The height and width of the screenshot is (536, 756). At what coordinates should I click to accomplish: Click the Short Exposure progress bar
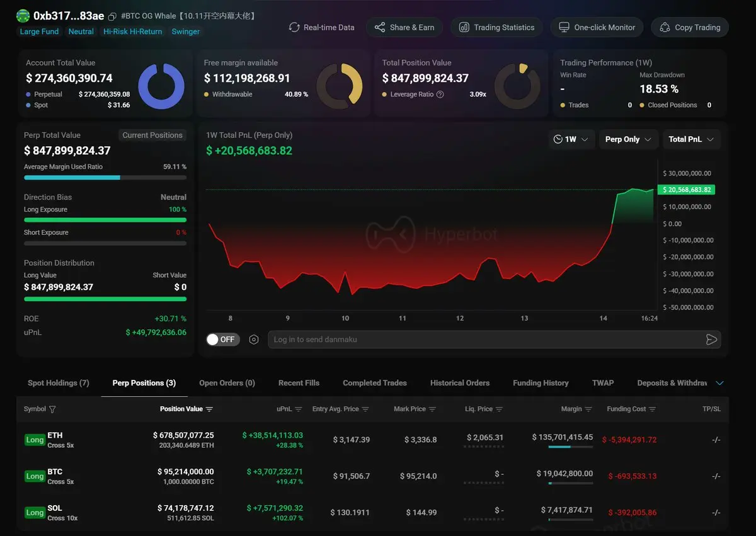105,243
